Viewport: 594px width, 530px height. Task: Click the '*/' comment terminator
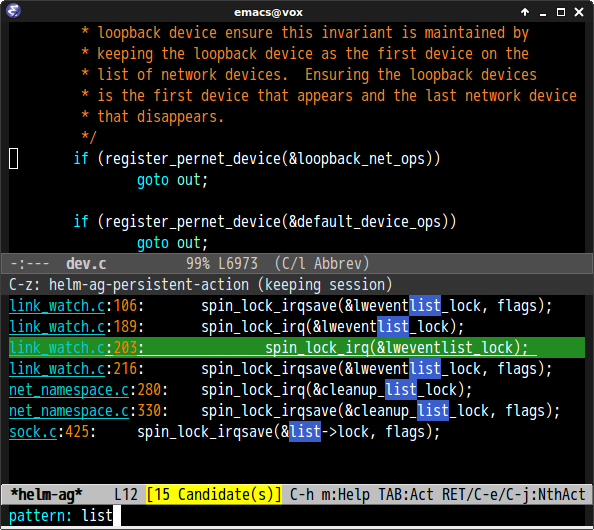point(89,137)
